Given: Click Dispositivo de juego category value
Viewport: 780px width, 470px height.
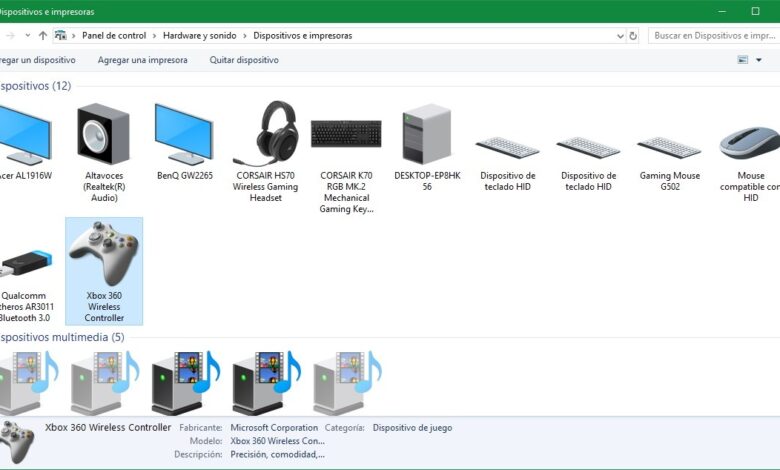Looking at the screenshot, I should tap(412, 428).
